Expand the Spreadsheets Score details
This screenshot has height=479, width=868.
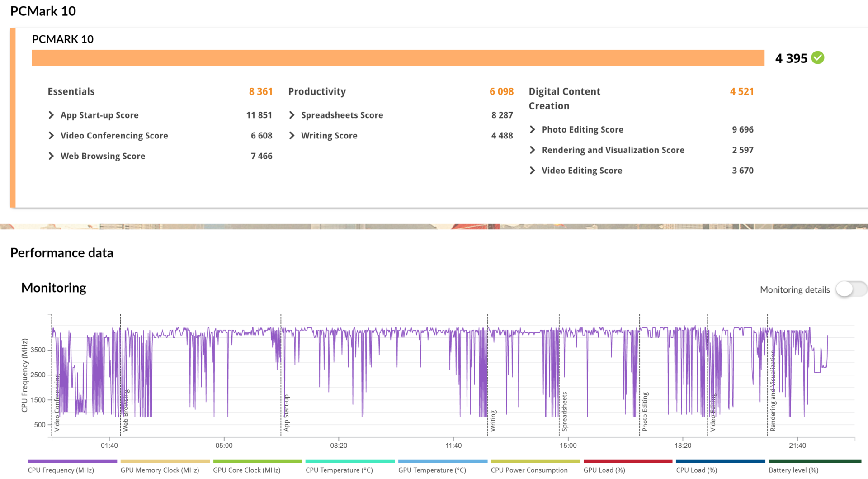[x=292, y=115]
